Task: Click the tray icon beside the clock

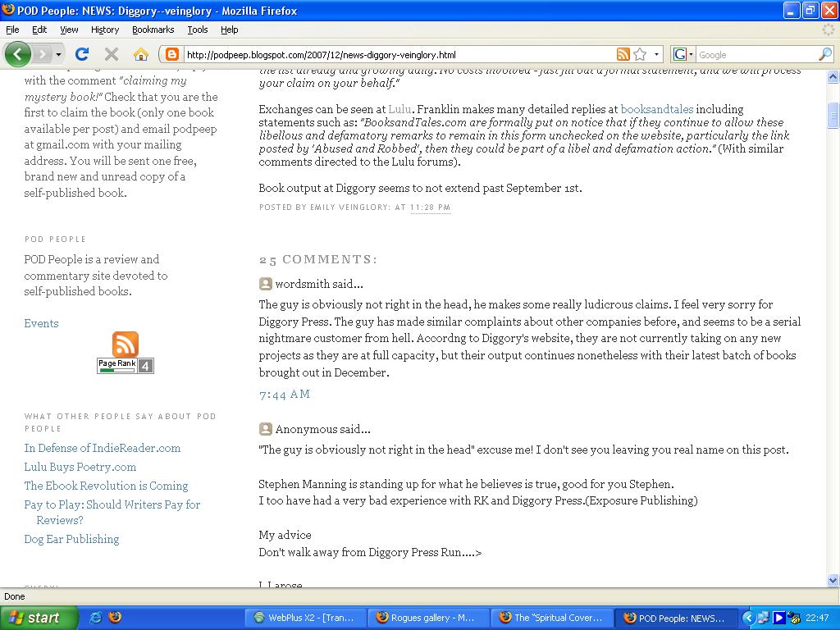Action: tap(794, 618)
